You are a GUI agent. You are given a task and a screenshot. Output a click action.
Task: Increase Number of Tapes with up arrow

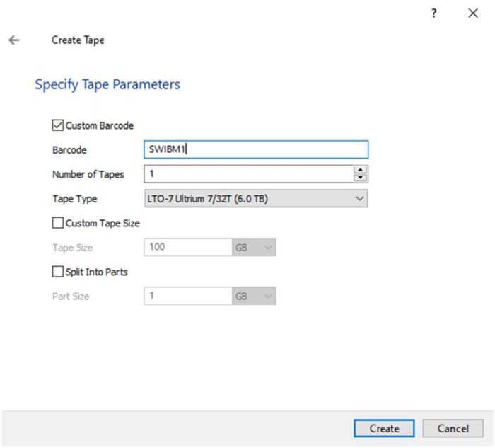tap(361, 170)
